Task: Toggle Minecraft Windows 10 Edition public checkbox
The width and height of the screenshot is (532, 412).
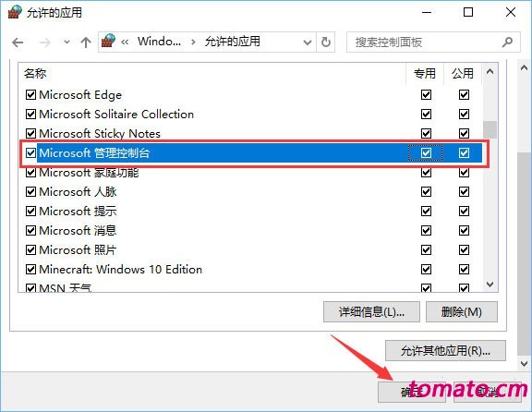Action: [x=465, y=270]
